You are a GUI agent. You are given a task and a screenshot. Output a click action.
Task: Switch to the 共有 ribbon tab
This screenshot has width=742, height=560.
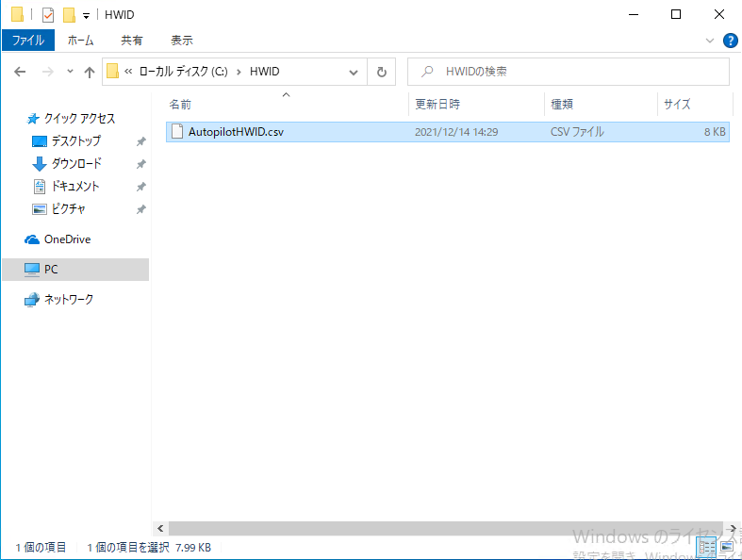pyautogui.click(x=132, y=41)
